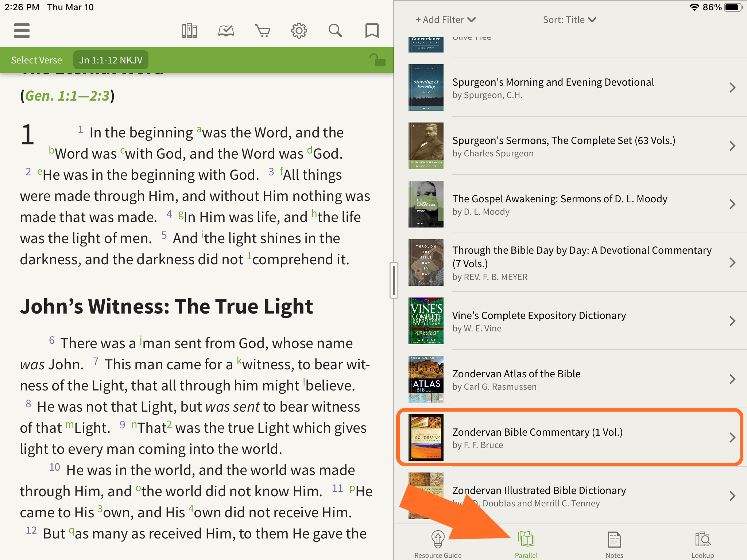Tap the large chapter number 1
Image resolution: width=747 pixels, height=560 pixels.
pyautogui.click(x=27, y=135)
